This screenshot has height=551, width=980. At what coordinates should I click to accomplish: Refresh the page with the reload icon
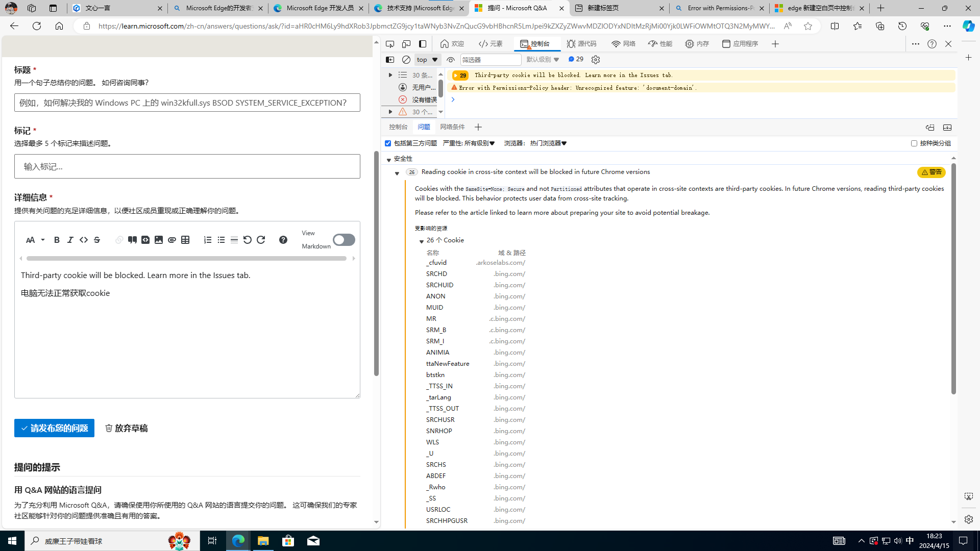click(x=37, y=26)
